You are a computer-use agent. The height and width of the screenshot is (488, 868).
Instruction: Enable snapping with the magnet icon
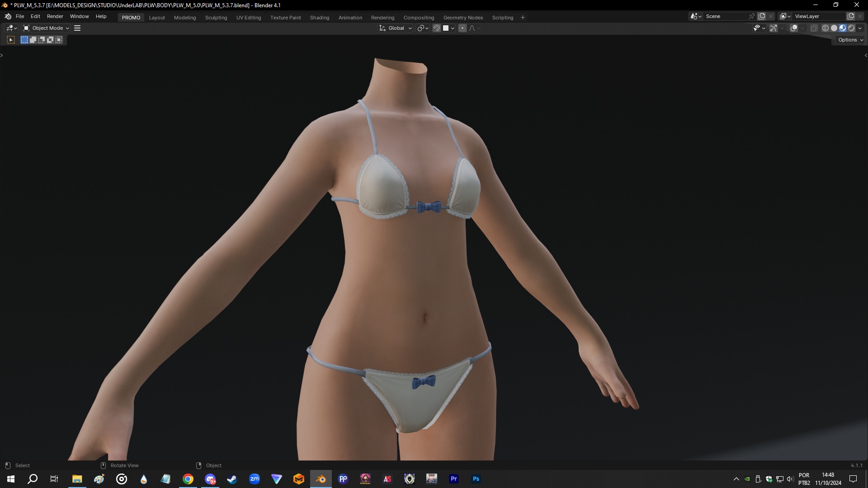pos(437,28)
